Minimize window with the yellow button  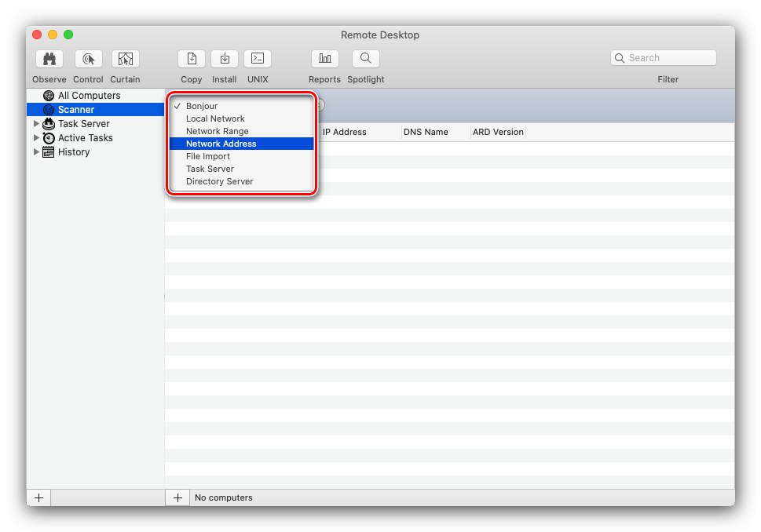tap(53, 35)
